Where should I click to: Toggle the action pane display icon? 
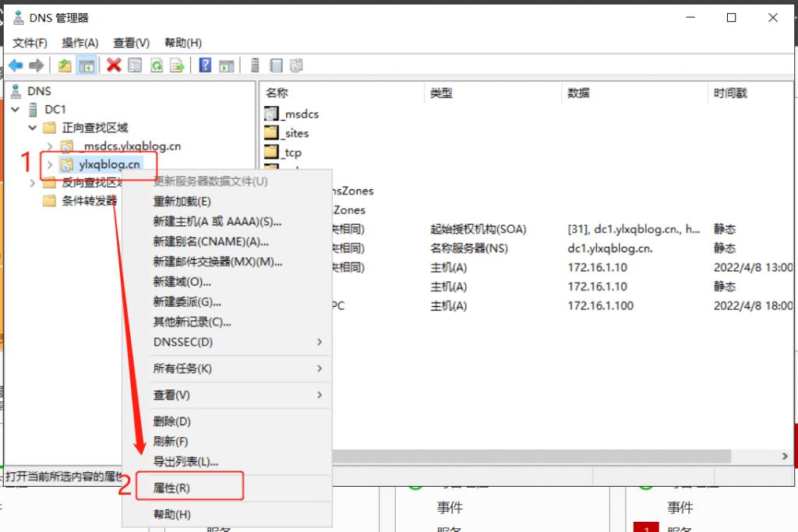[226, 65]
